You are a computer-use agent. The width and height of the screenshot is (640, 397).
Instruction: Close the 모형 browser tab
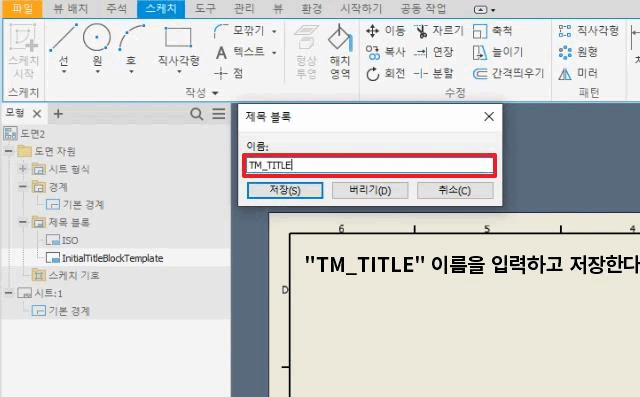[x=37, y=114]
